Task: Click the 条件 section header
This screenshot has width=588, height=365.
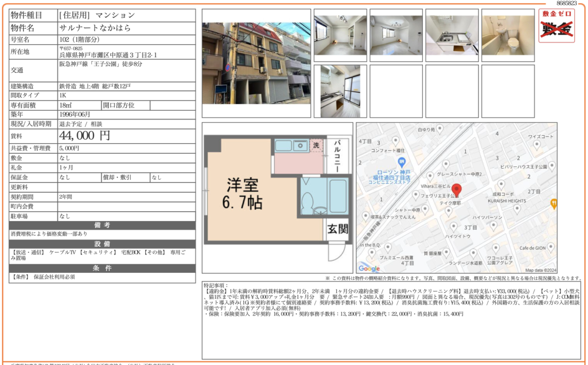Action: (102, 268)
